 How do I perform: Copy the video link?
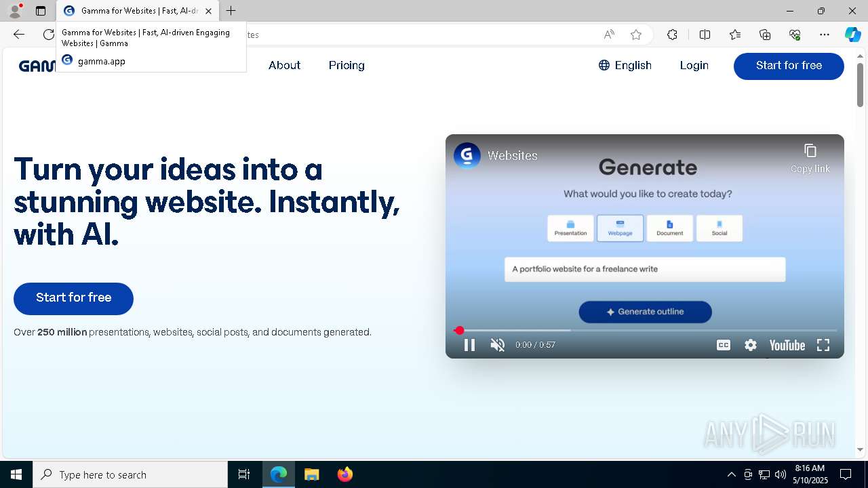810,159
